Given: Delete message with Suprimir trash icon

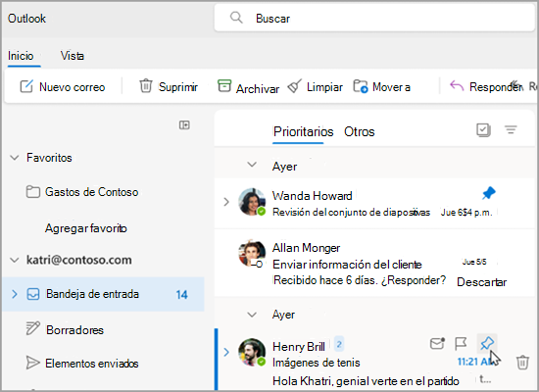Looking at the screenshot, I should [x=146, y=86].
